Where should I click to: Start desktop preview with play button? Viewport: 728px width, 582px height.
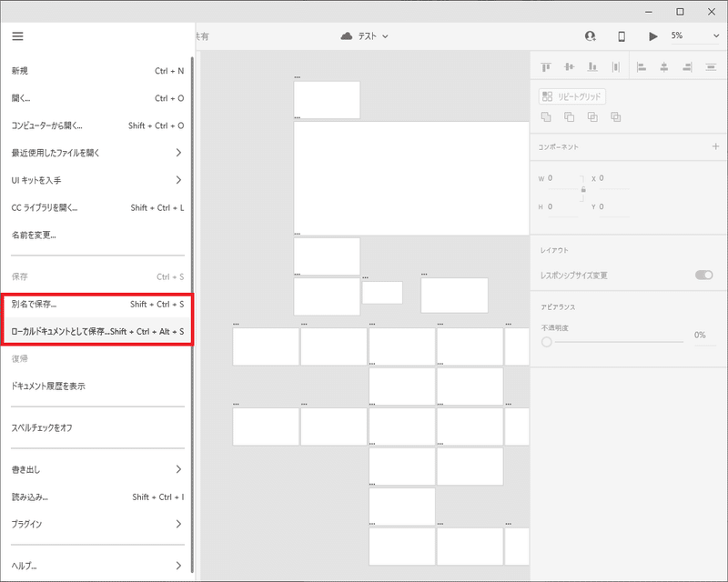click(x=652, y=36)
